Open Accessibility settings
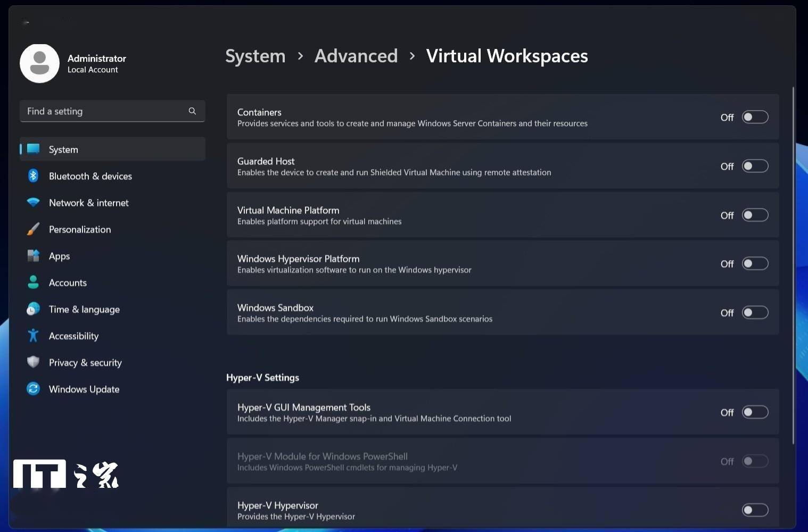The image size is (808, 532). point(112,335)
